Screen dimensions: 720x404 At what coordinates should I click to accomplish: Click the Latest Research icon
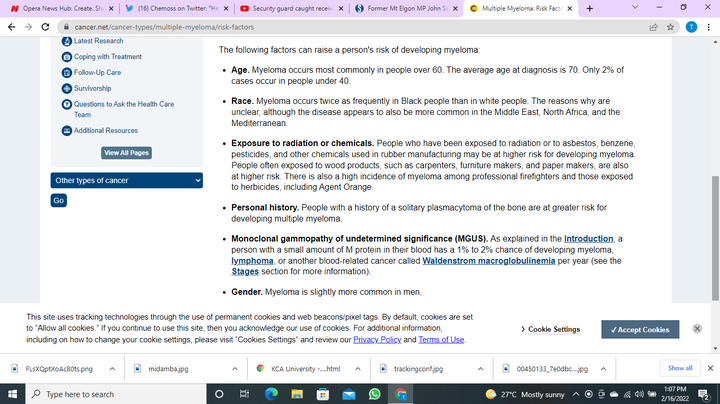(67, 41)
